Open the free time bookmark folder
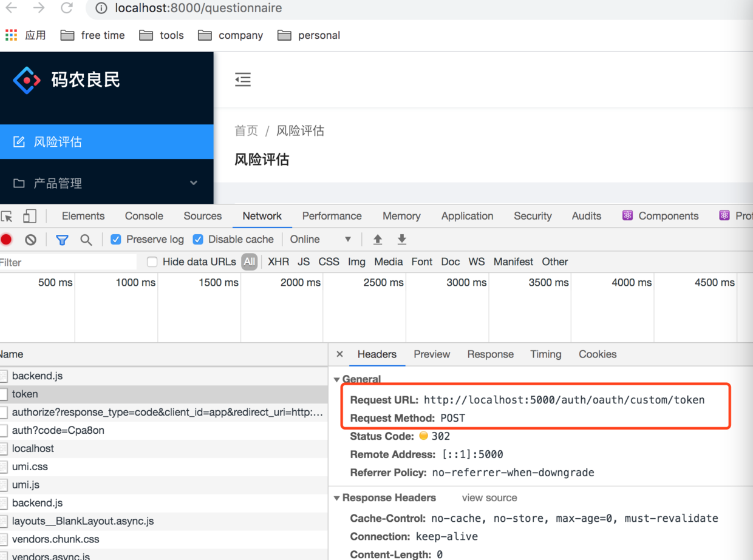This screenshot has height=560, width=753. point(92,35)
